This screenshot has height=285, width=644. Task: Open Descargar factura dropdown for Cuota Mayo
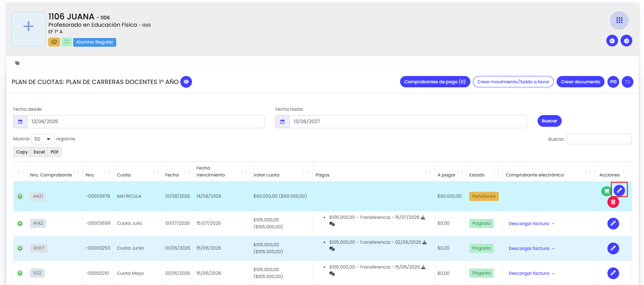point(532,273)
